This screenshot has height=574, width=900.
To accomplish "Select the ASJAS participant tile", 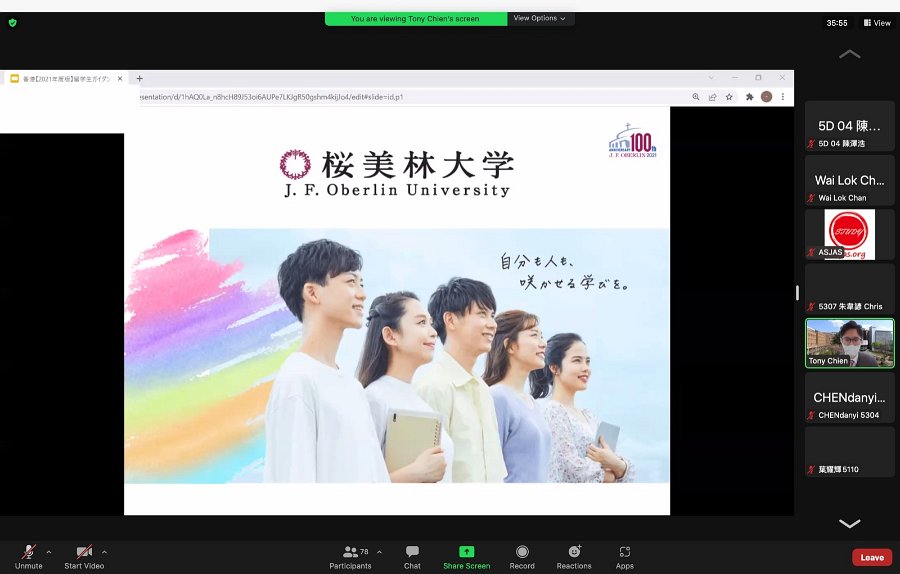I will pyautogui.click(x=849, y=234).
